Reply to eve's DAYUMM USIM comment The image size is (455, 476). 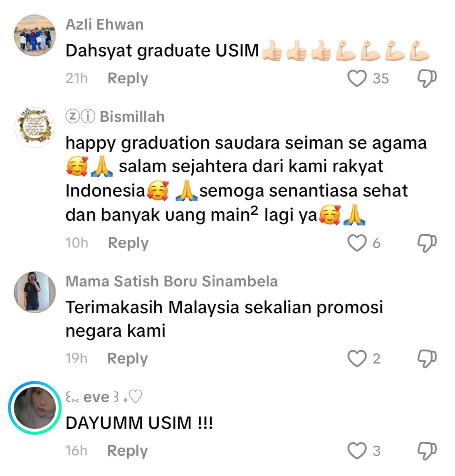coord(127,451)
